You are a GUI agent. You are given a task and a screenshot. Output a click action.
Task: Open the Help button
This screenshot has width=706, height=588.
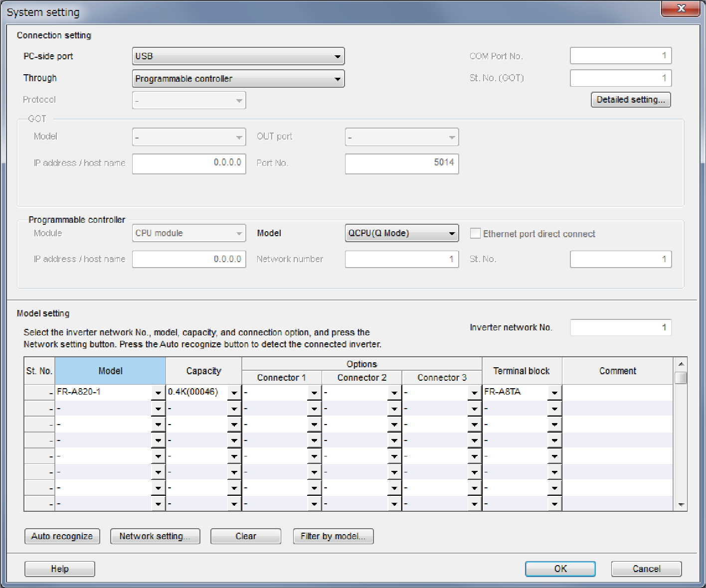coord(59,569)
